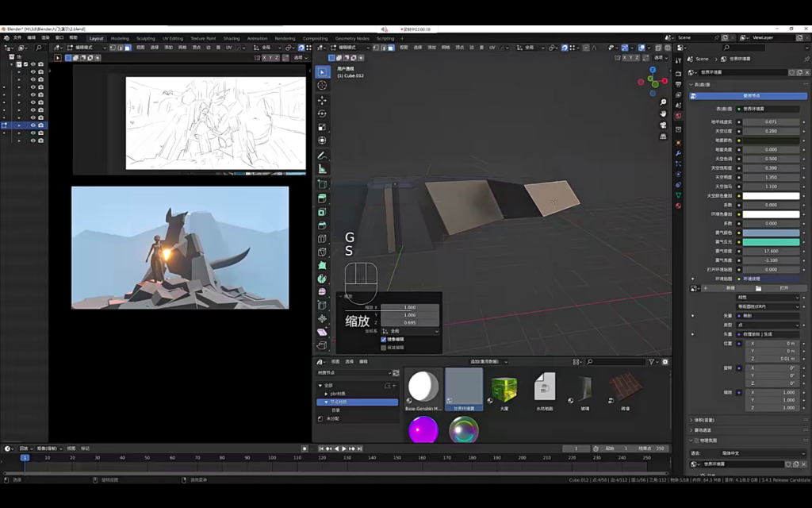Open the 坐标系 orientation dropdown

(409, 331)
